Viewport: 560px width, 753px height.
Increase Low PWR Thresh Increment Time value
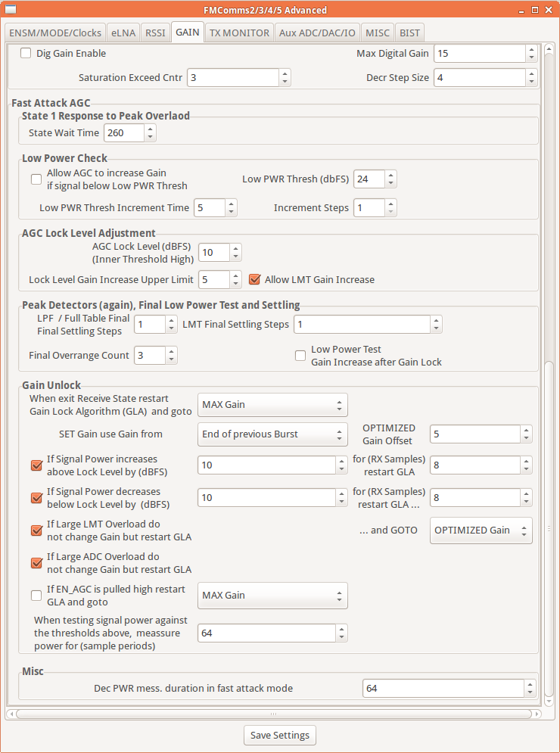pyautogui.click(x=232, y=204)
